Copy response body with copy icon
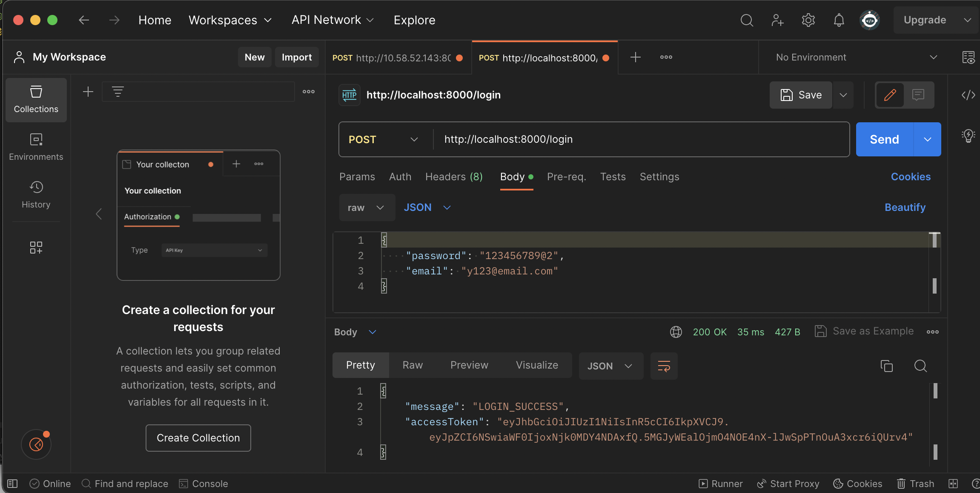Screen dimensions: 980x493 click(886, 366)
